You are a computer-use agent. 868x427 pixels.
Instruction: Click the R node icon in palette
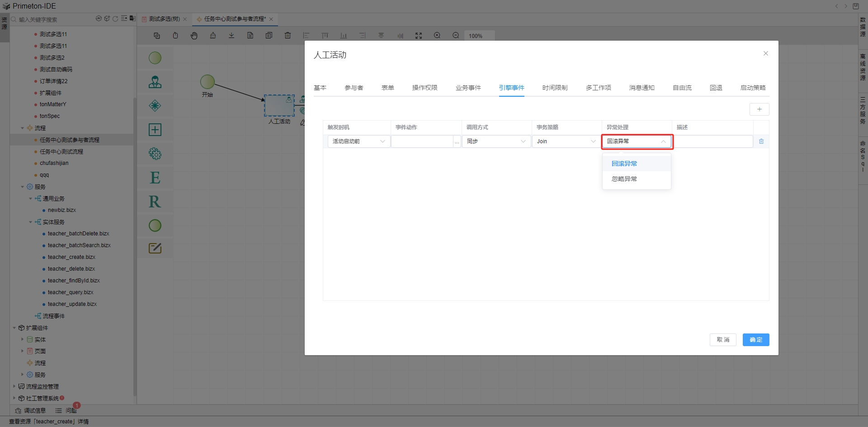155,202
